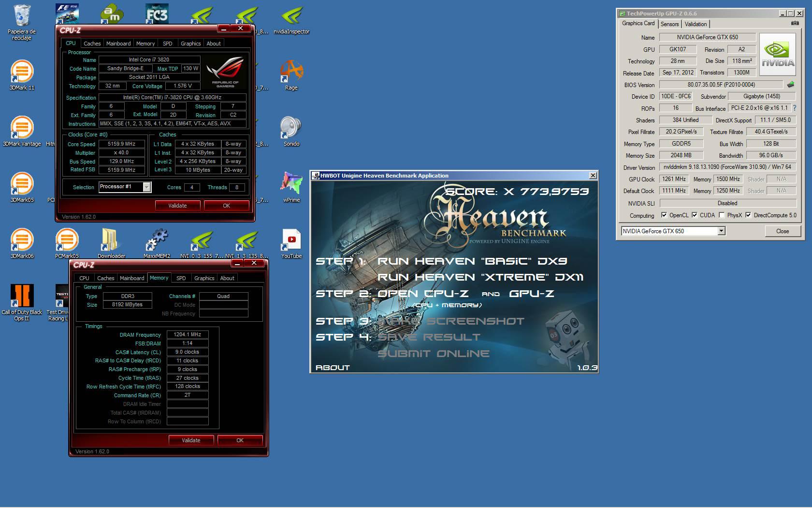Switch to Caches tab in upper CPU-Z

coord(92,44)
